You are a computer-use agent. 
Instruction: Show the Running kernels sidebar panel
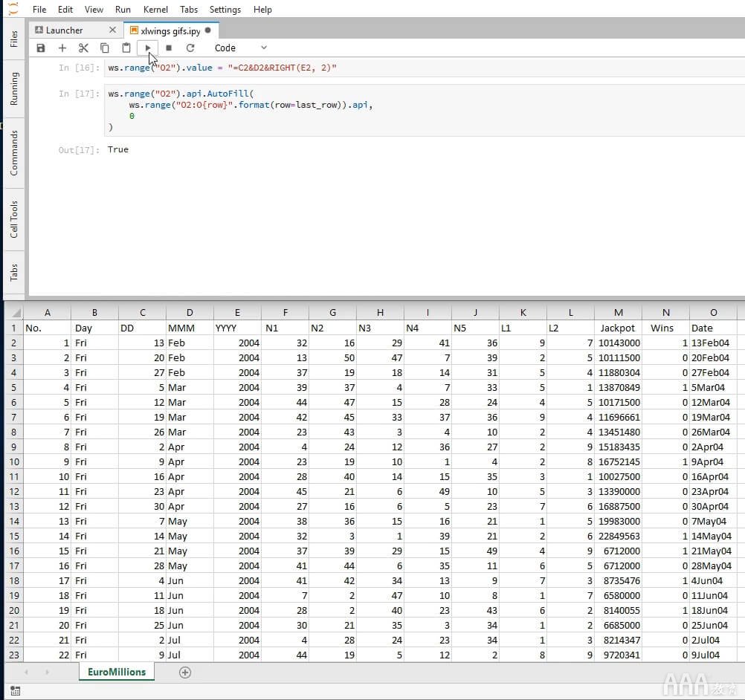pos(14,88)
